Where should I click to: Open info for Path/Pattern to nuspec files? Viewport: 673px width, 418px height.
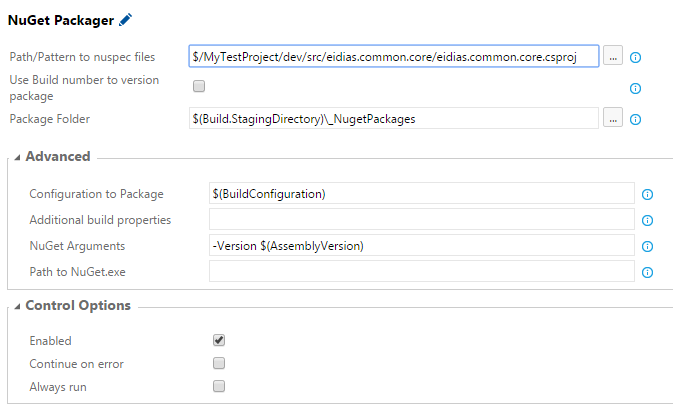(x=635, y=57)
